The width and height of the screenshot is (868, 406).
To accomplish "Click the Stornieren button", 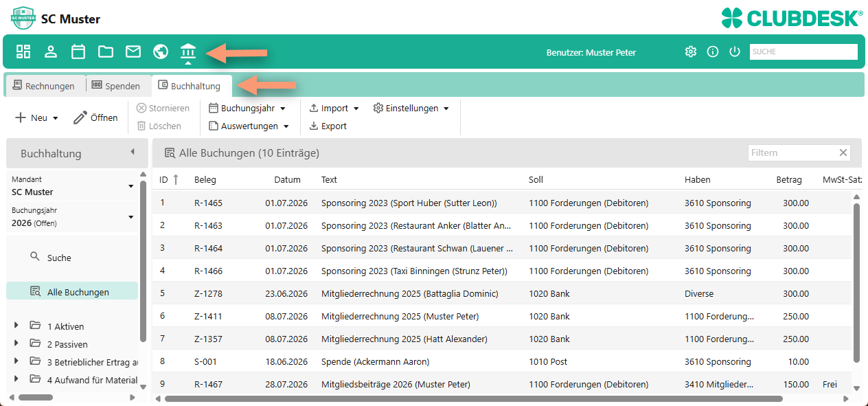I will [163, 108].
